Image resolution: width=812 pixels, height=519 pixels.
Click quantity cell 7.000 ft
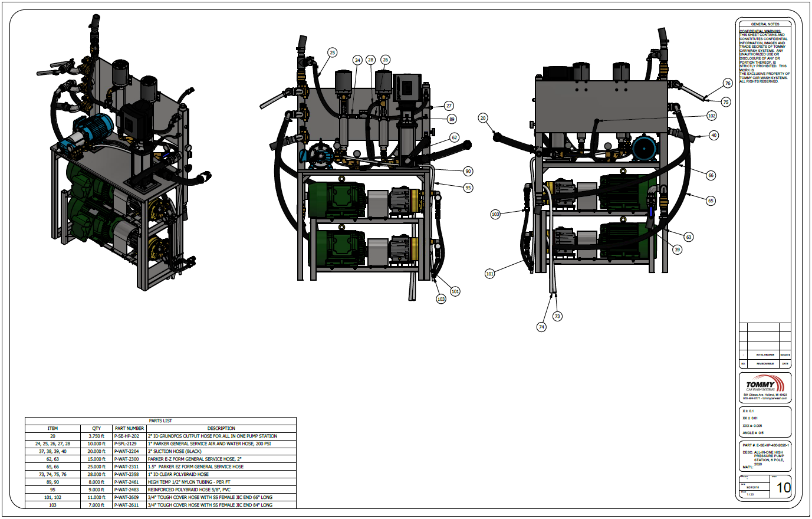97,505
